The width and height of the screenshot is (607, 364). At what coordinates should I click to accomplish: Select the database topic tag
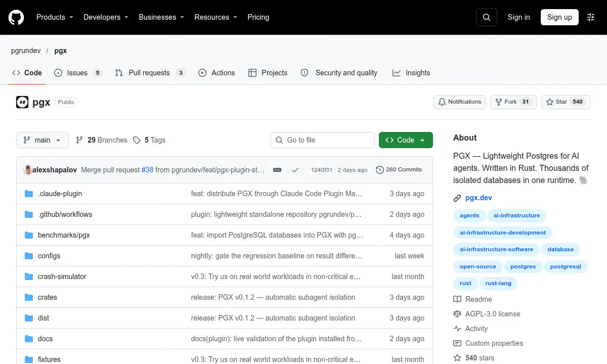click(x=560, y=249)
